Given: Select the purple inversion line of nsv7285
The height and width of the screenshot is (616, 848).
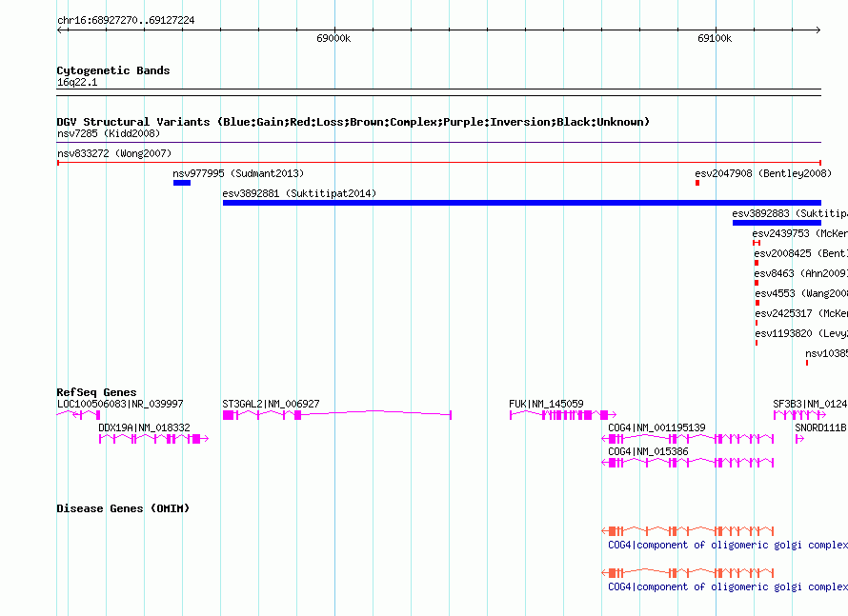Looking at the screenshot, I should click(438, 143).
